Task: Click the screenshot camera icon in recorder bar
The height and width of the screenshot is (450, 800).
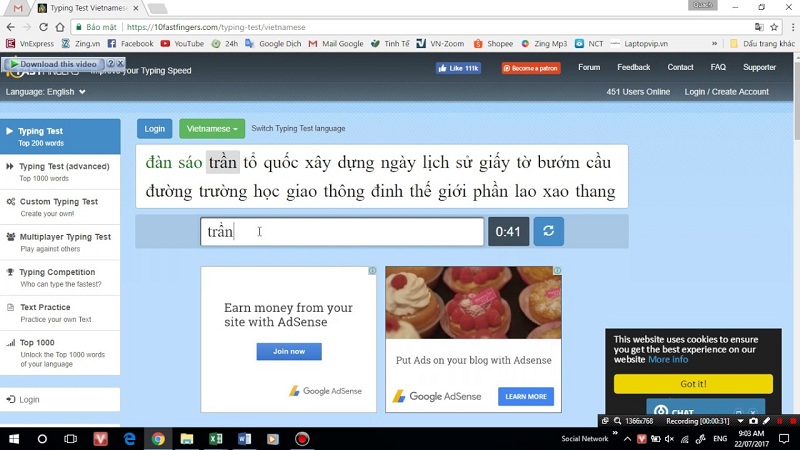Action: pos(754,421)
